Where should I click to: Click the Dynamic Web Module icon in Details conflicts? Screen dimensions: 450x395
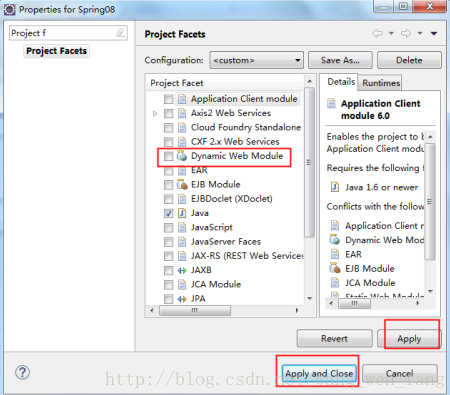pos(335,240)
